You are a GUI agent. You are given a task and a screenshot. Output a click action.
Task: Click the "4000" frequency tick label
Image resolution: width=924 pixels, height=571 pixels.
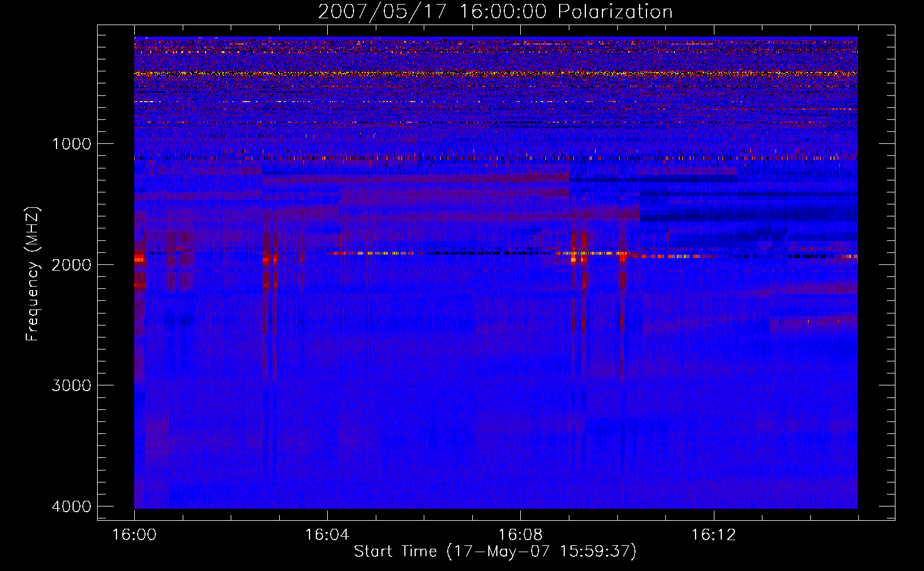pos(72,506)
